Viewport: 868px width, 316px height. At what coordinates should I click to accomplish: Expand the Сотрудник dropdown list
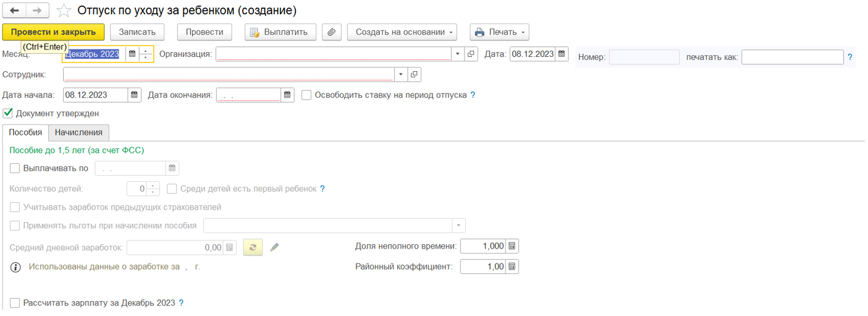pos(400,75)
